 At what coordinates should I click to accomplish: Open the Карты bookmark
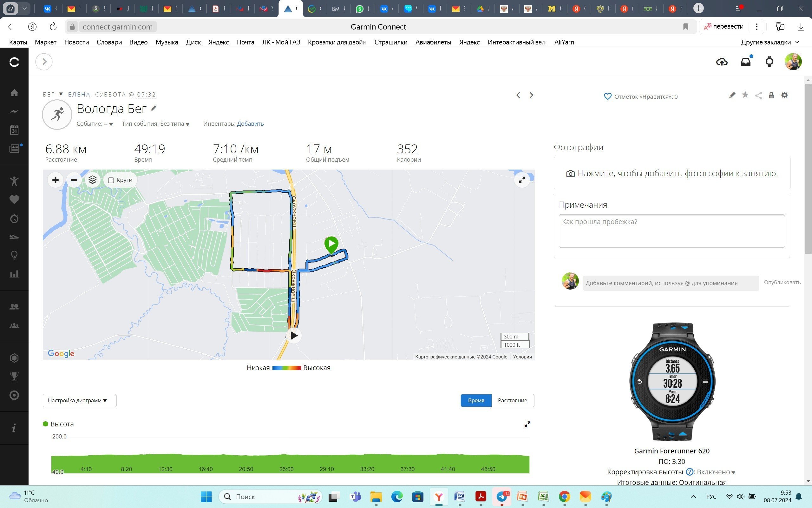[x=18, y=42]
